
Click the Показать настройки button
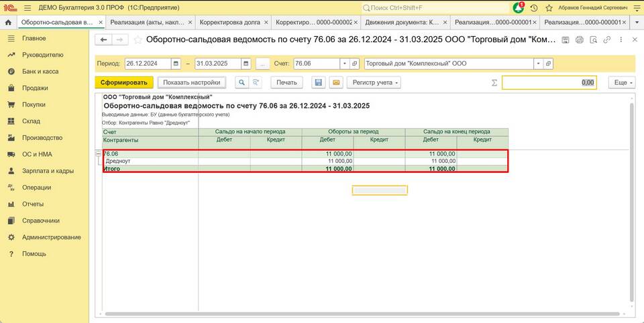(x=191, y=82)
